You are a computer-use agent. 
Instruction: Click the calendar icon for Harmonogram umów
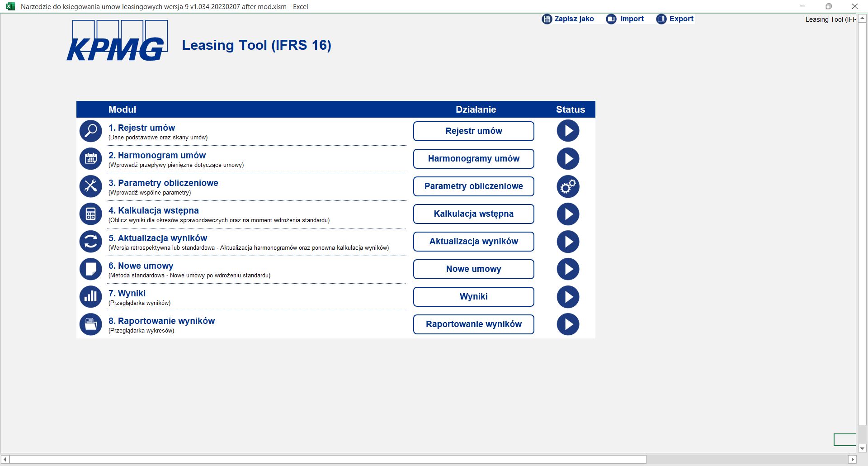click(91, 159)
